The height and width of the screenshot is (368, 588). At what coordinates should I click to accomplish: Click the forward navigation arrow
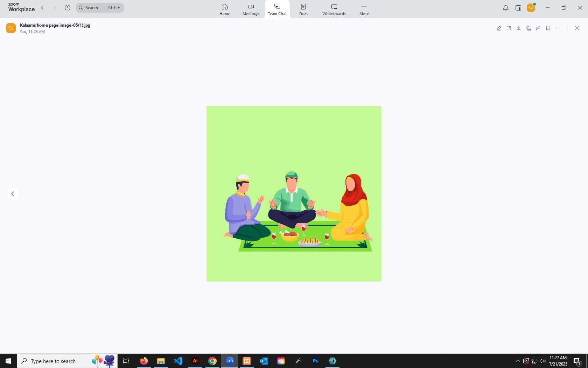55,8
